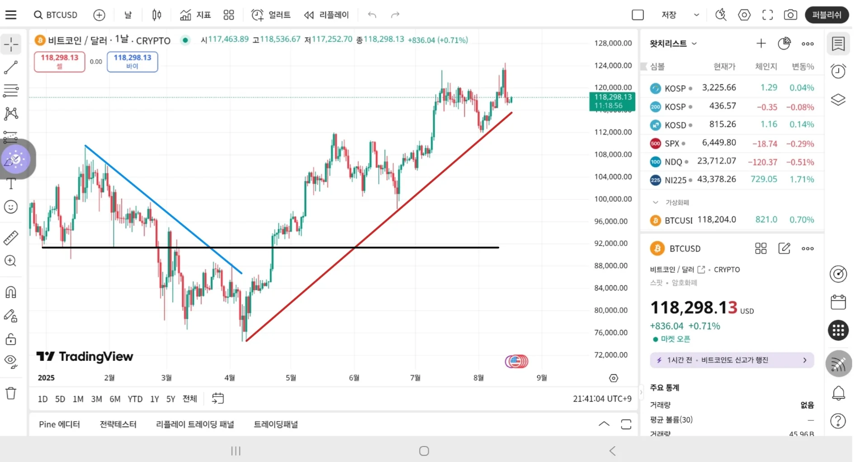Open the candlestick chart style icon
Viewport: 868px width, 462px height.
[157, 15]
